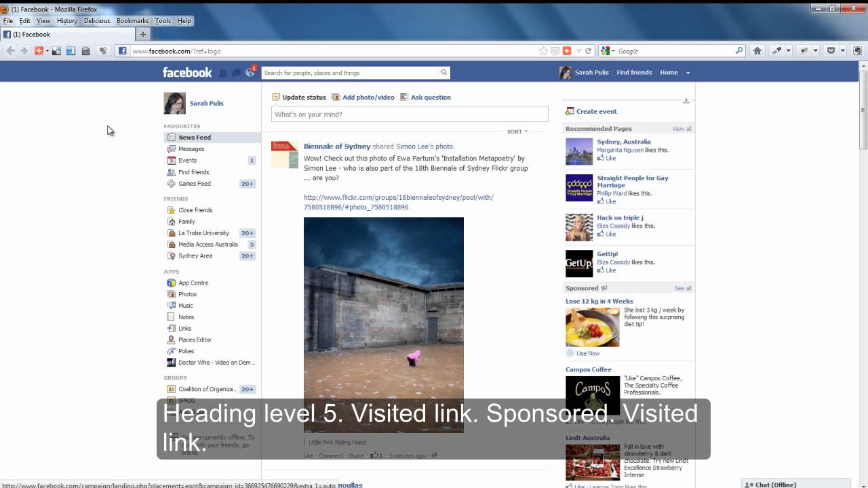
Task: Click the download arrow above Create event
Action: coord(686,100)
